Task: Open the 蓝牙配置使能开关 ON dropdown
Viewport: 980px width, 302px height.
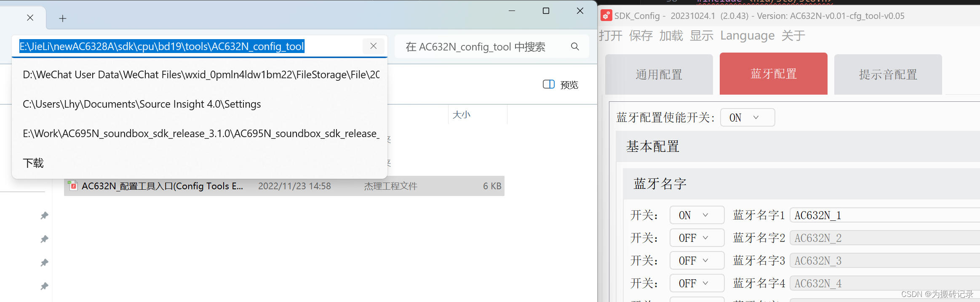Action: tap(748, 117)
